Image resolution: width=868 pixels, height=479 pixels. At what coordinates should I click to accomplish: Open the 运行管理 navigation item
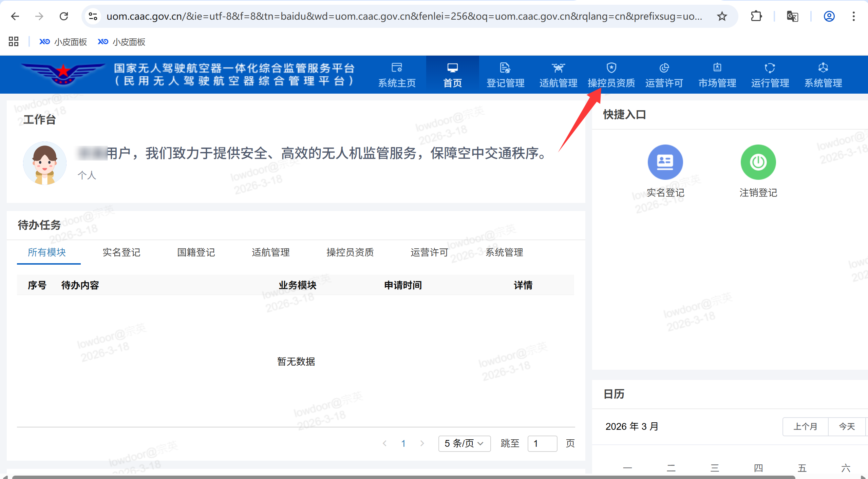tap(770, 75)
